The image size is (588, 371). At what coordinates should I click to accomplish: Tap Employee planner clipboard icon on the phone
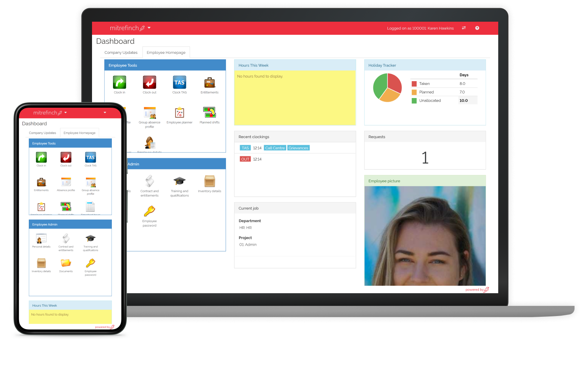click(41, 207)
